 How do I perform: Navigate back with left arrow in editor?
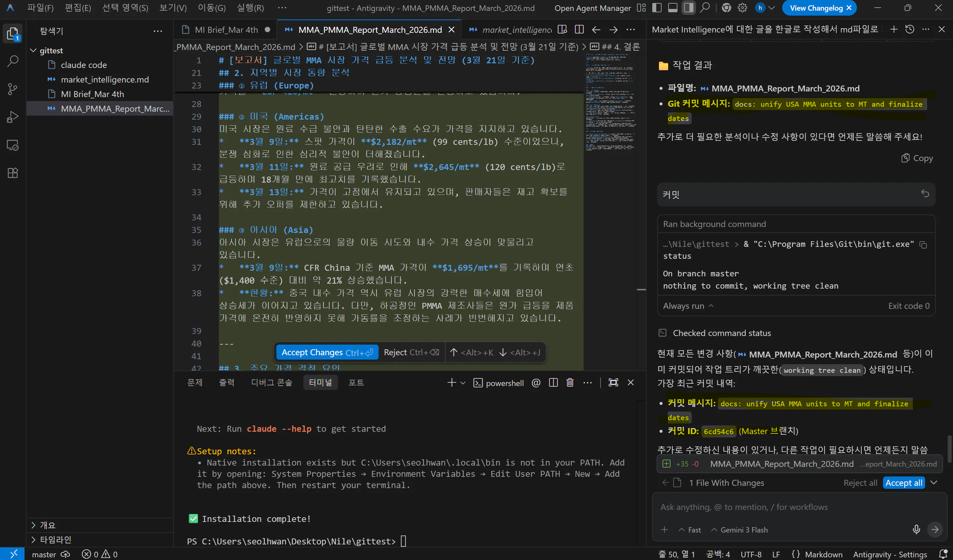point(596,29)
